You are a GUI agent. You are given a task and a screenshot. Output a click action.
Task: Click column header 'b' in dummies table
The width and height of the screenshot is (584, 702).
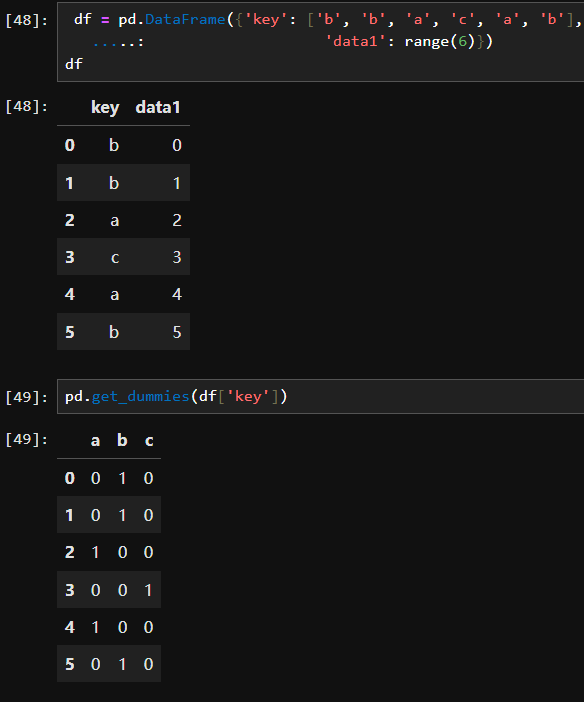click(122, 440)
